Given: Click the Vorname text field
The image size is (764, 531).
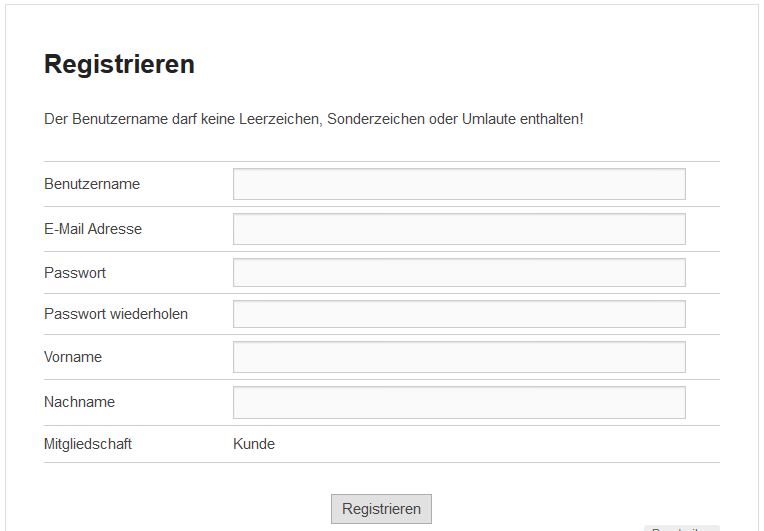Looking at the screenshot, I should 459,357.
